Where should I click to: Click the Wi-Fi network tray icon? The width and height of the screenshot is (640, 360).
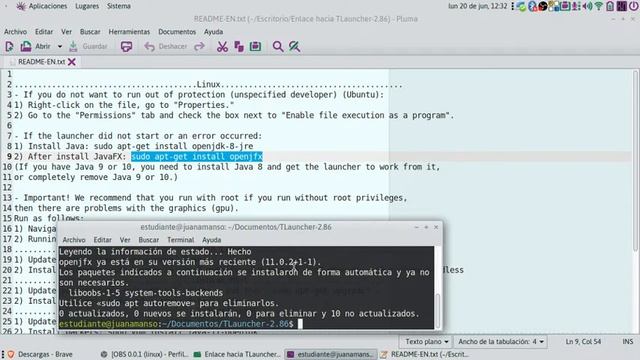click(x=599, y=6)
